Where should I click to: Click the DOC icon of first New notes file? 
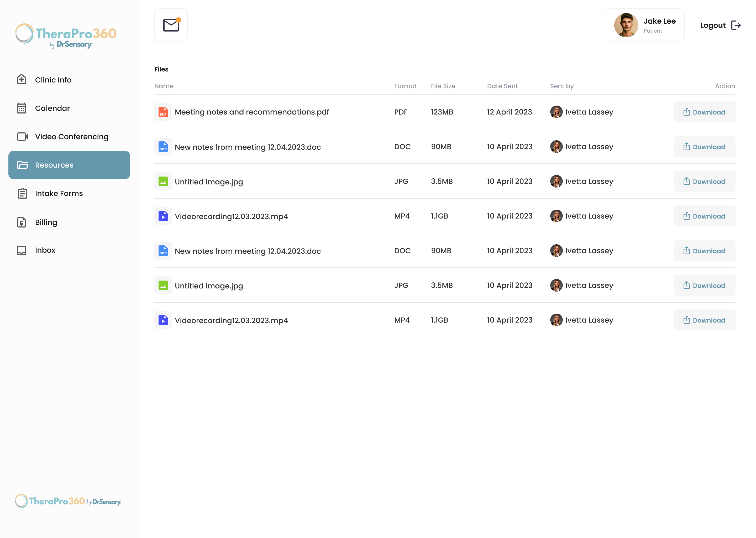click(163, 146)
